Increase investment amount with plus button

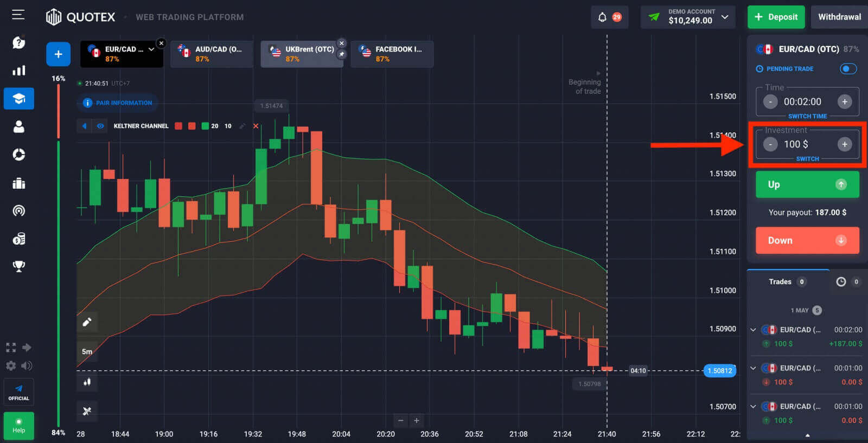click(844, 144)
